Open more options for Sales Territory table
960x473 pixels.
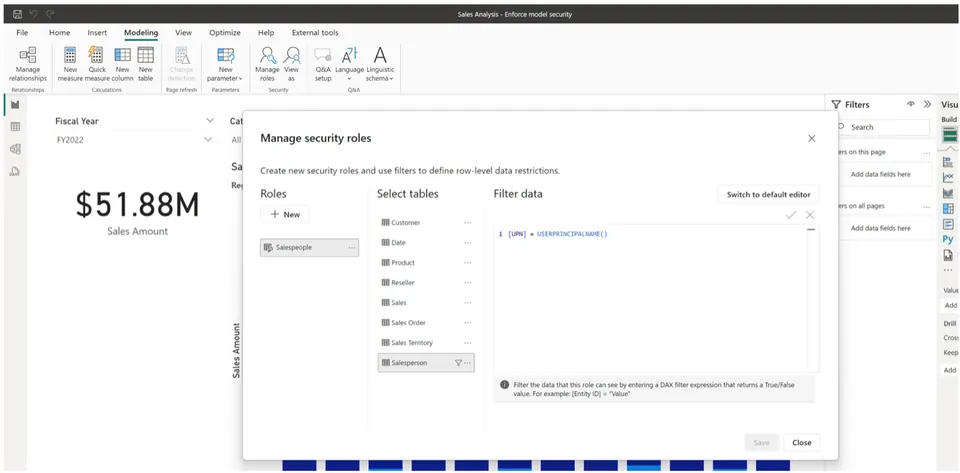point(468,343)
